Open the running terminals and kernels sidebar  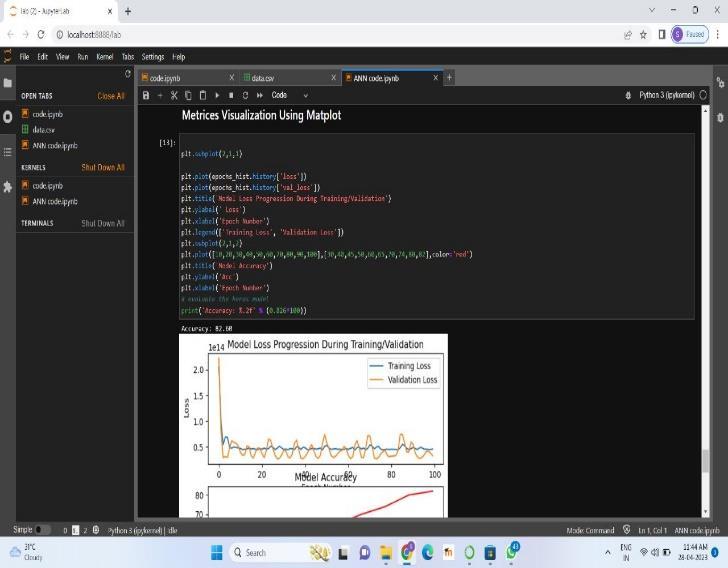click(7, 117)
